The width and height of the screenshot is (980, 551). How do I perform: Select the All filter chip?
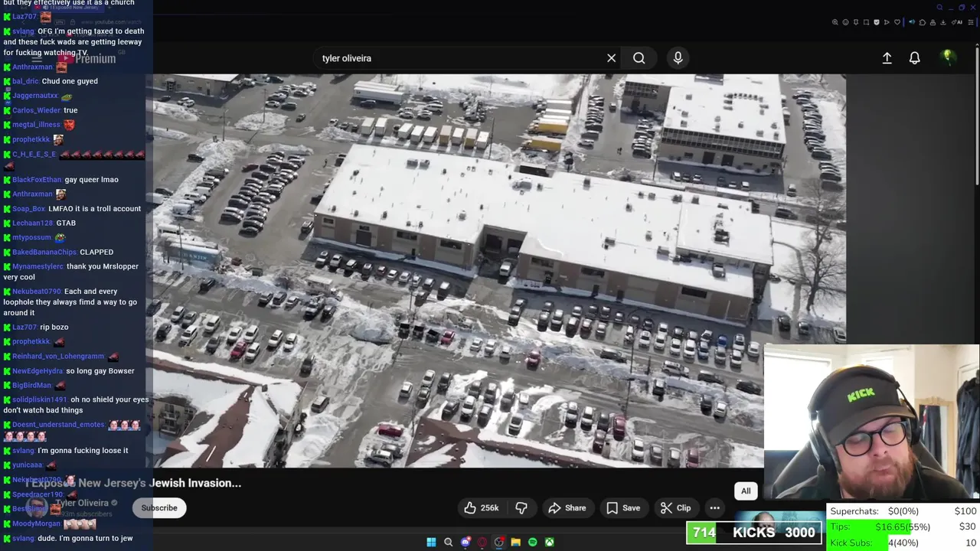point(746,491)
